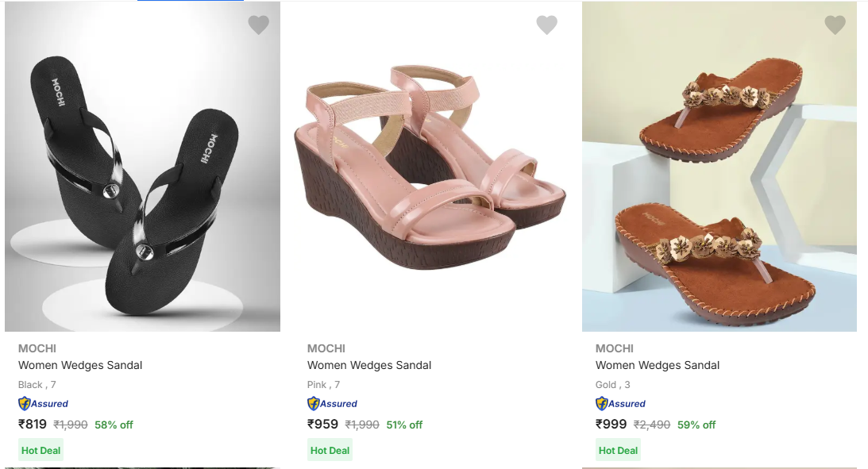
Task: Wishlist the black Mochi sandal heart
Action: (x=259, y=25)
